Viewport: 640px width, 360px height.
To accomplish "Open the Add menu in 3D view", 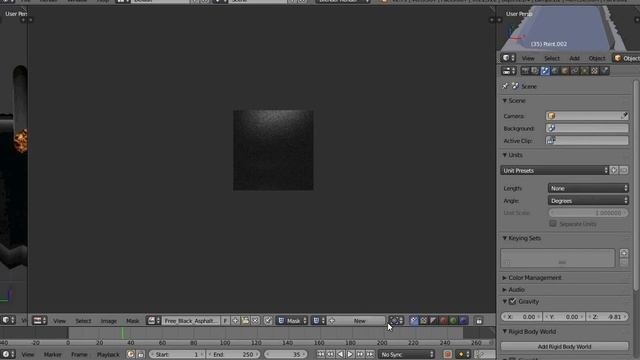I will click(574, 58).
